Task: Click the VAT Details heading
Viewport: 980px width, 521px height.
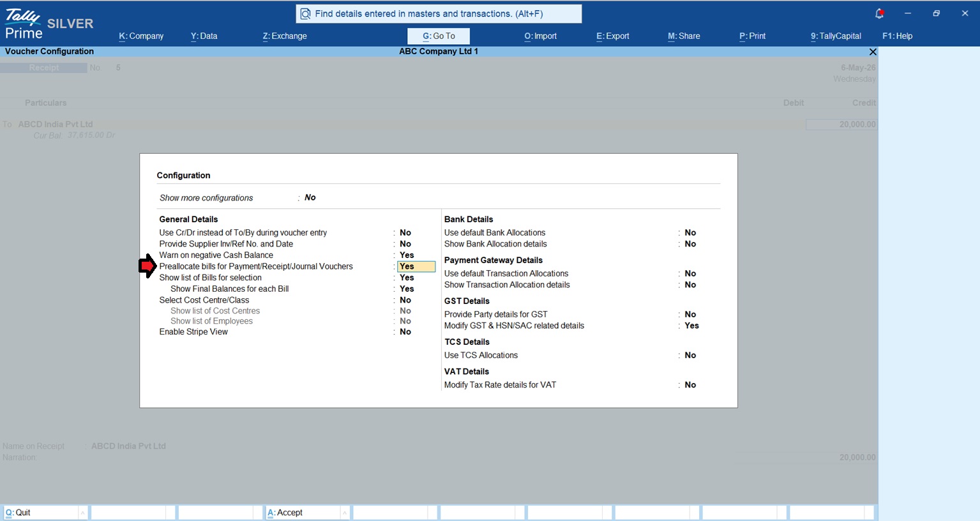Action: (467, 371)
